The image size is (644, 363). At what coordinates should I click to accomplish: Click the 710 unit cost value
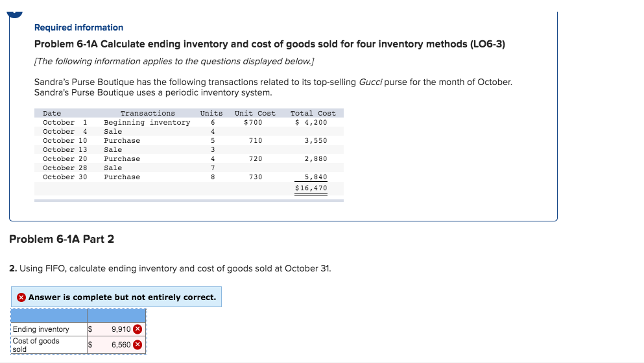(x=256, y=141)
